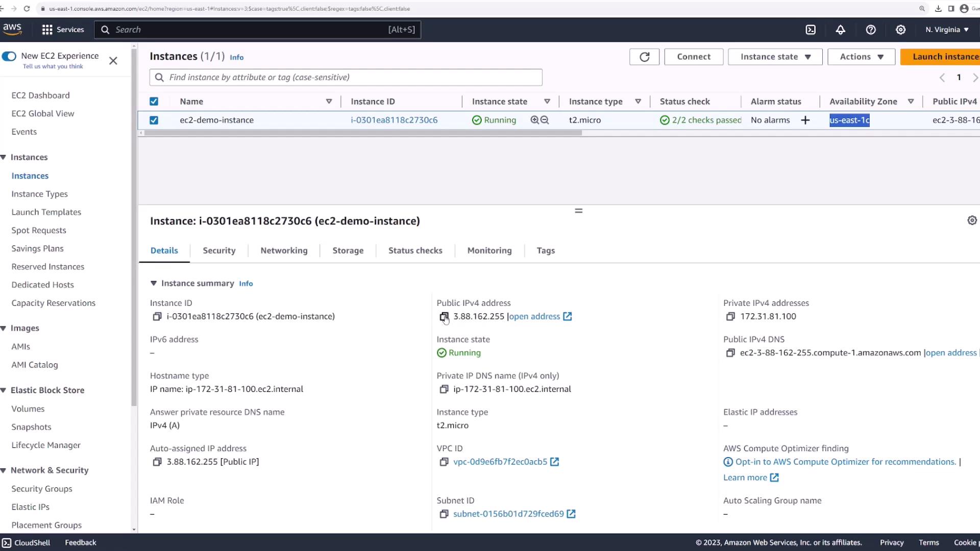Add alarm with plus icon
980x551 pixels.
tap(805, 120)
